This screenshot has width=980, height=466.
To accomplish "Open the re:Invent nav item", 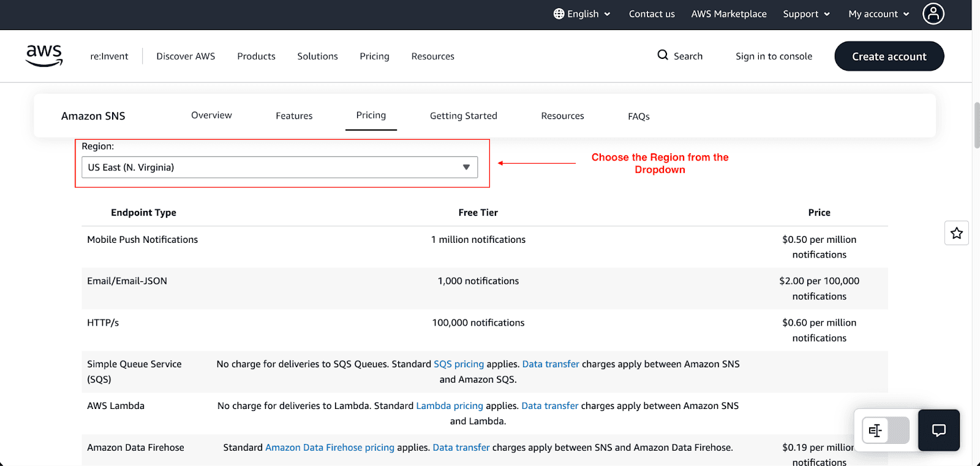I will tap(109, 56).
